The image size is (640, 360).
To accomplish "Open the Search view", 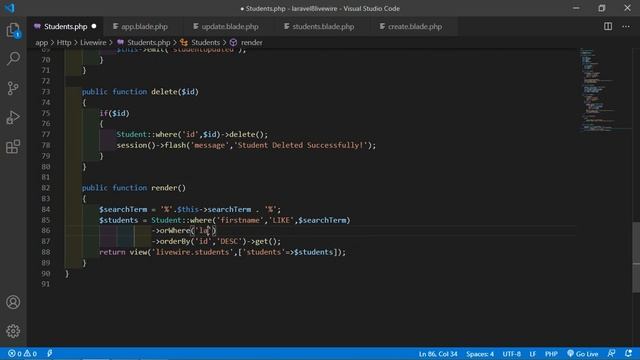I will (13, 58).
